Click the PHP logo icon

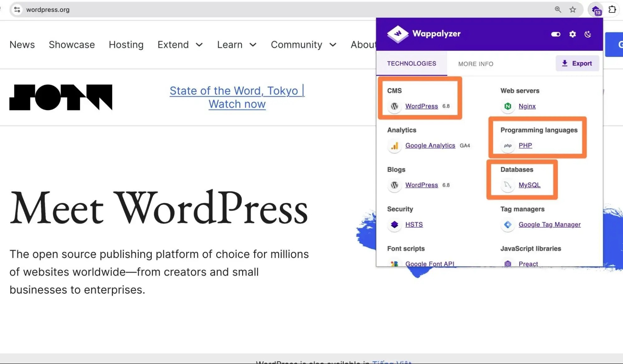tap(508, 146)
